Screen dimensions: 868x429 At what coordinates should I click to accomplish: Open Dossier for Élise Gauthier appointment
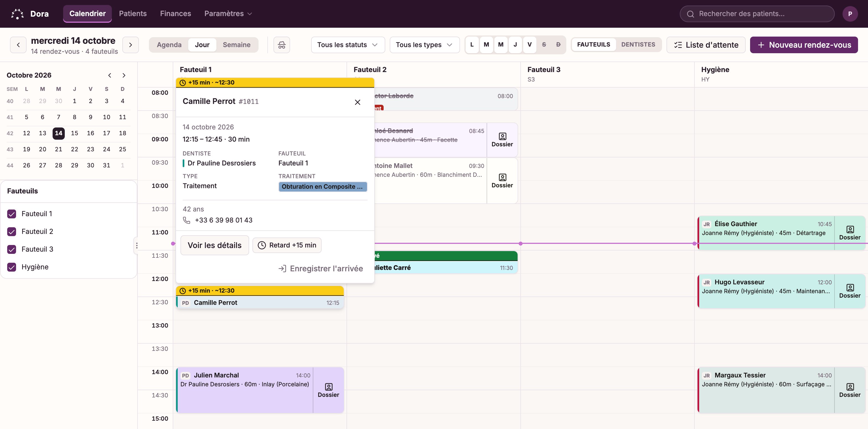coord(850,233)
